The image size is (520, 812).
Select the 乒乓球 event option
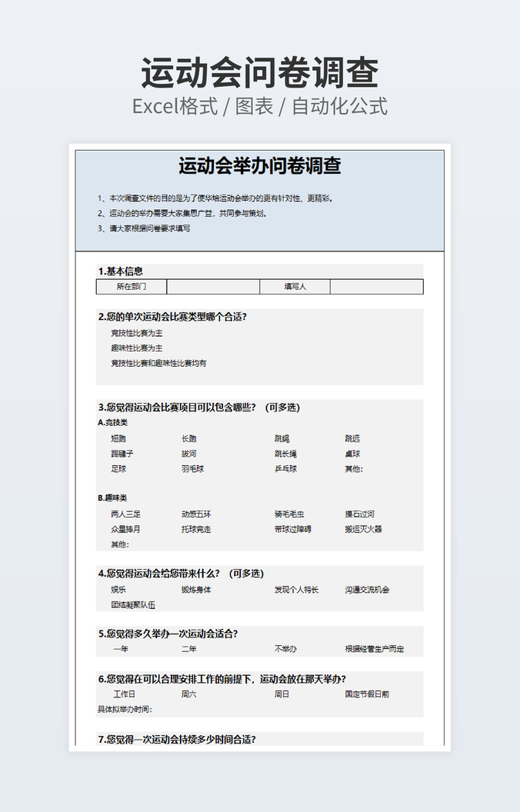[285, 468]
